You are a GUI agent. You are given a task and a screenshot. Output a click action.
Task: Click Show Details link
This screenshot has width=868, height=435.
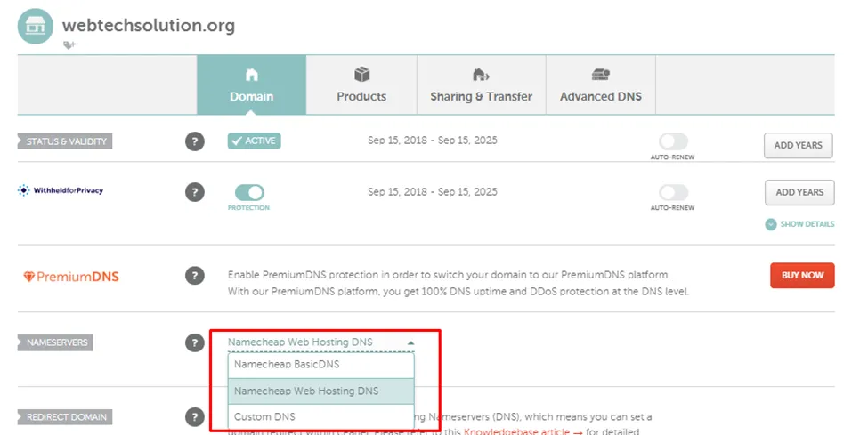pyautogui.click(x=807, y=224)
